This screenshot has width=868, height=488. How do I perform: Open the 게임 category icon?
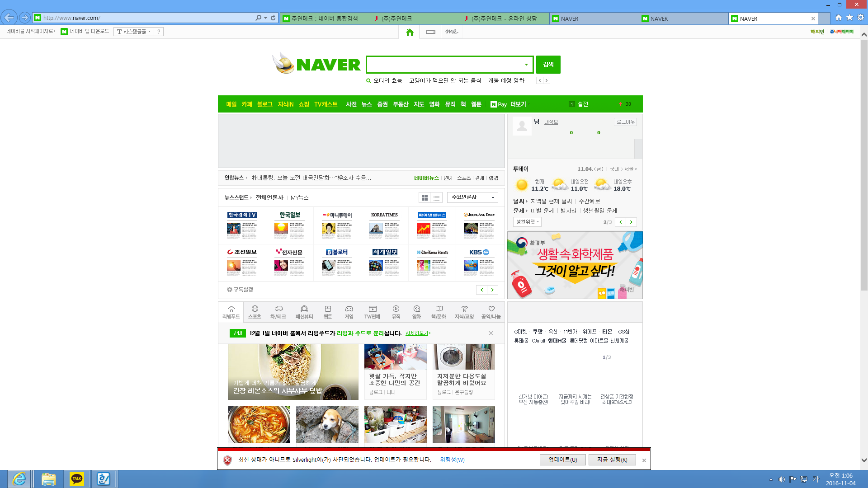[x=349, y=312]
